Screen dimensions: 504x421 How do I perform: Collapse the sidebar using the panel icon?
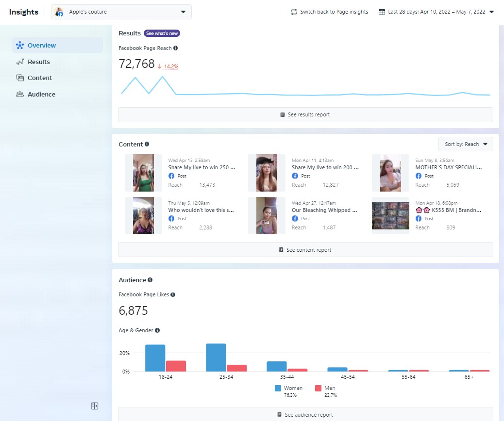coord(95,406)
